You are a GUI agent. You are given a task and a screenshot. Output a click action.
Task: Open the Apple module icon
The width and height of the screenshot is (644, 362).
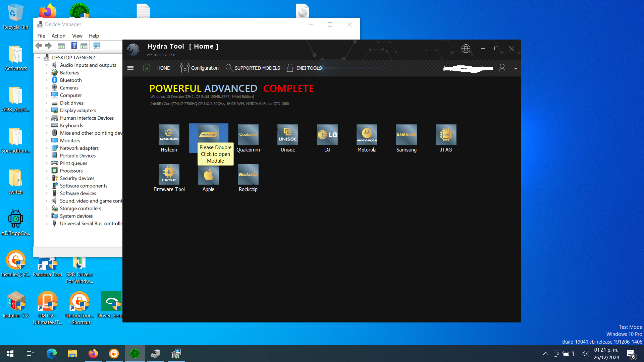209,175
